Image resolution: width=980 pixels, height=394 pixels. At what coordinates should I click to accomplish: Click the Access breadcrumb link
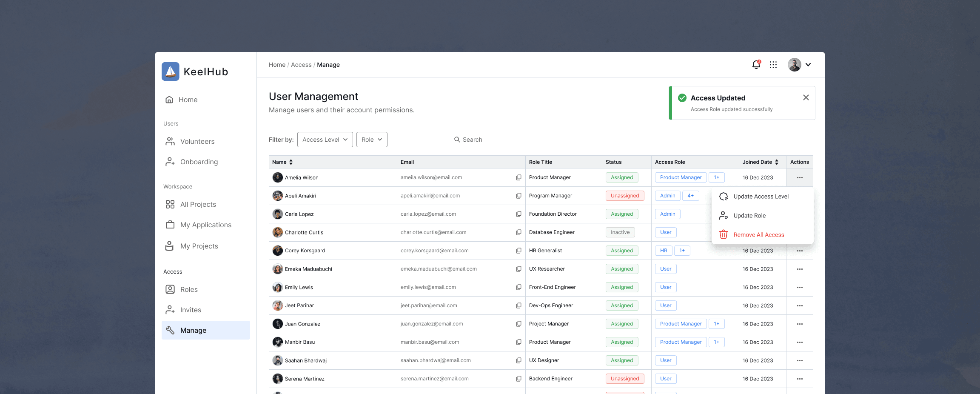click(301, 65)
